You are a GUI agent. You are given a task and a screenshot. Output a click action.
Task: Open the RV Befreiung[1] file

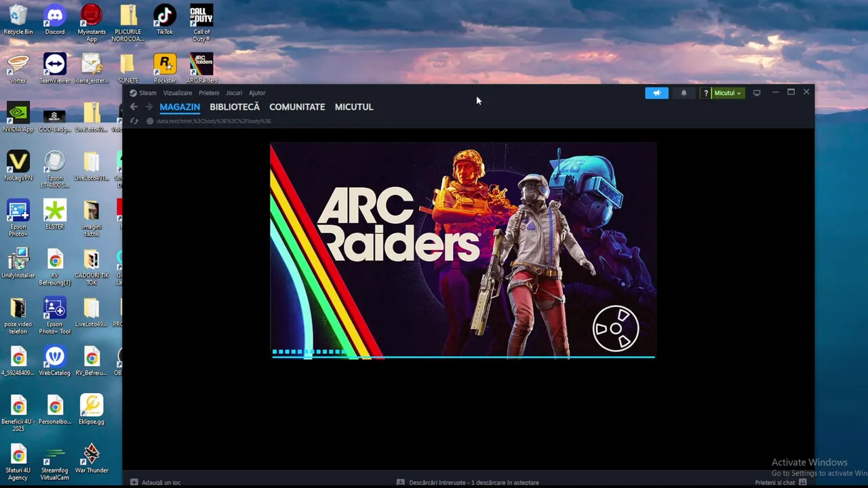click(x=55, y=268)
